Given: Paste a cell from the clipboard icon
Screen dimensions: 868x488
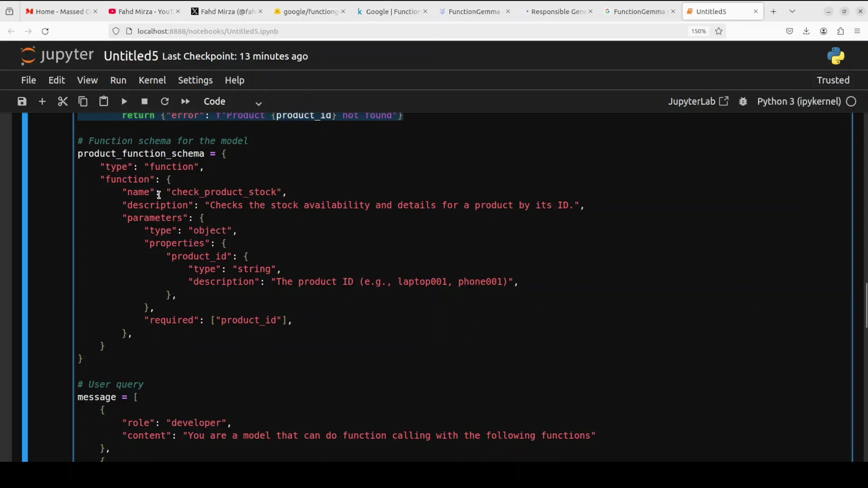Looking at the screenshot, I should tap(104, 101).
